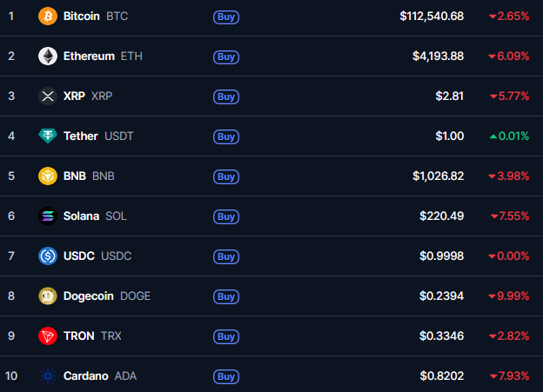Click the Solana logo icon

tap(48, 216)
